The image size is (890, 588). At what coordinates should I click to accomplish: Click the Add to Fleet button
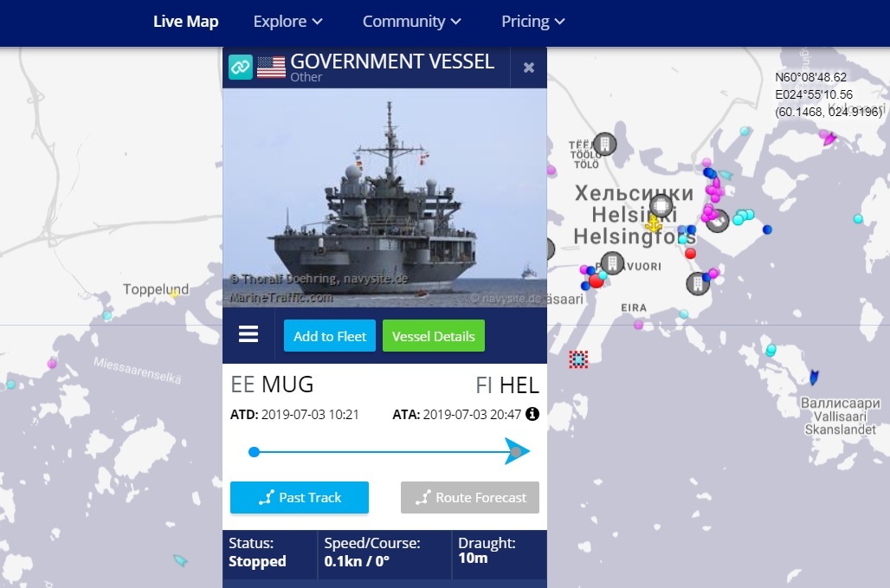click(x=330, y=336)
